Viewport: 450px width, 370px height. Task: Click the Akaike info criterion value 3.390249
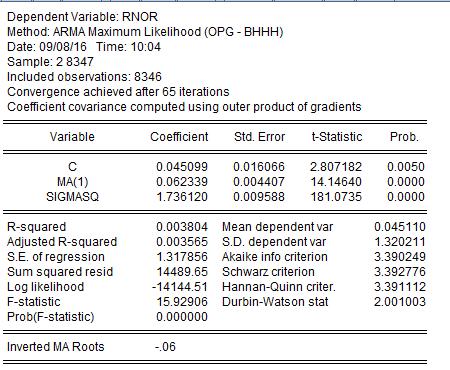[400, 257]
